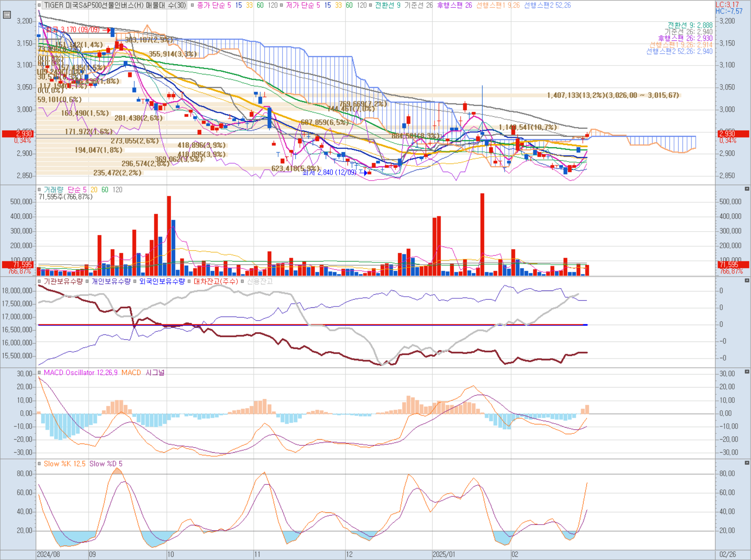Open the MACD Oscillator 12,26,9 label settings
This screenshot has width=751, height=560.
click(80, 372)
